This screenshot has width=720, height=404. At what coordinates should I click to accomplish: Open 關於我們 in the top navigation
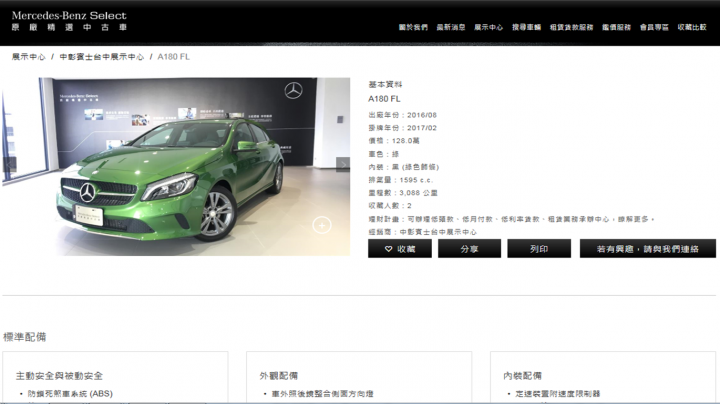pyautogui.click(x=413, y=28)
